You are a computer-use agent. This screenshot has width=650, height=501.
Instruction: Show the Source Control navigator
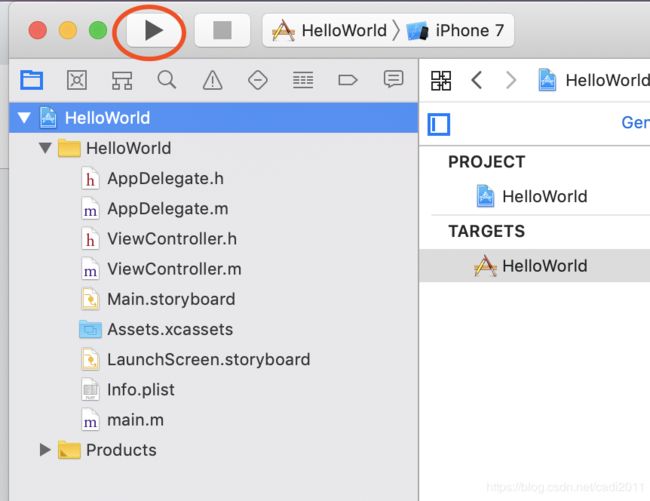pyautogui.click(x=77, y=80)
